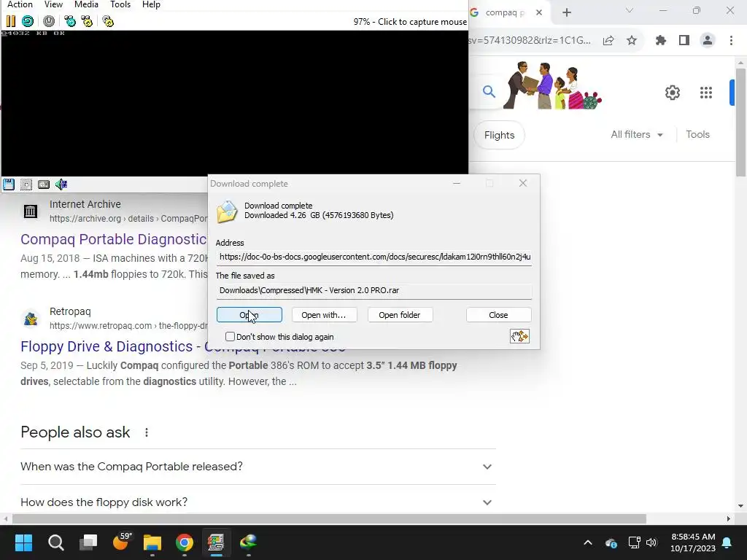Toggle the Chrome side panel icon
Image resolution: width=747 pixels, height=560 pixels.
tap(684, 41)
